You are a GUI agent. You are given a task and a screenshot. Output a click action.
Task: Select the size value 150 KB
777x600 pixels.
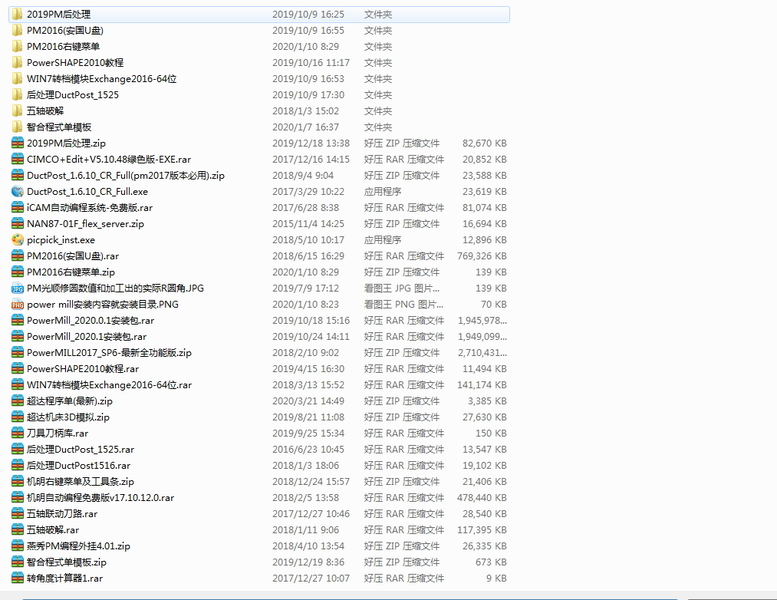point(491,433)
